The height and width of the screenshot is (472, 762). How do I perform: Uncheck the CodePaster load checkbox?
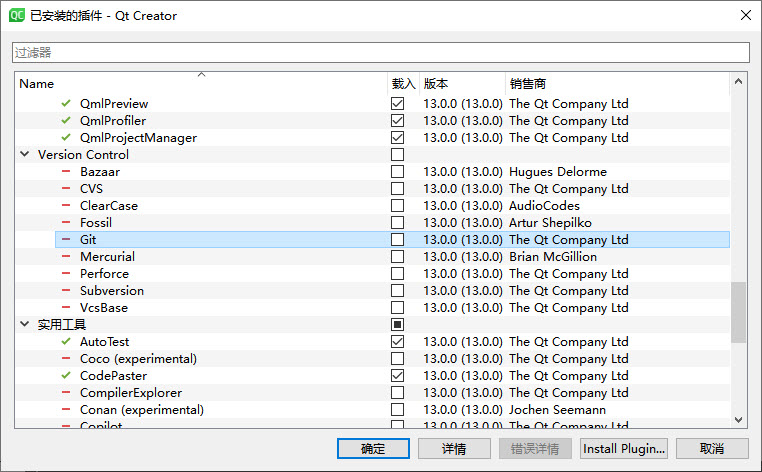(x=398, y=376)
